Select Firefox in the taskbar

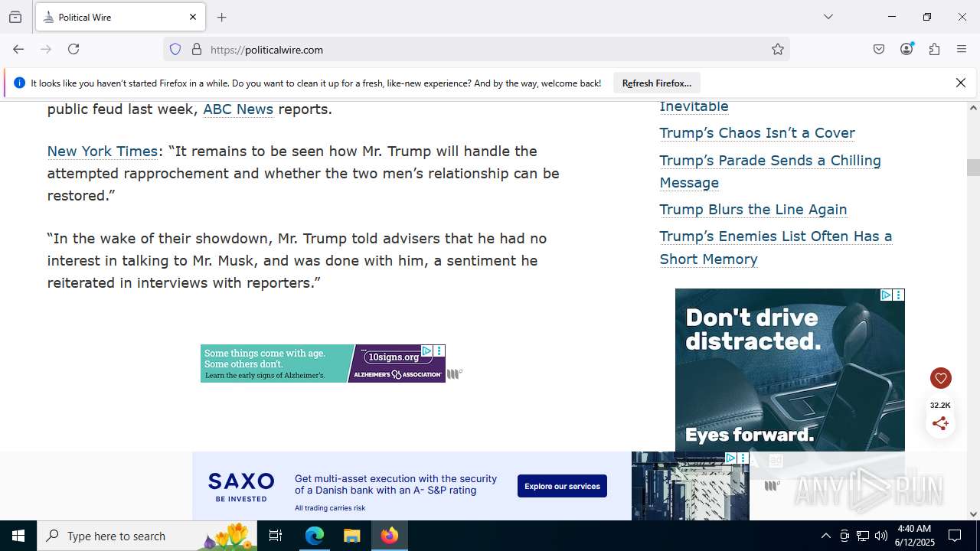coord(390,536)
